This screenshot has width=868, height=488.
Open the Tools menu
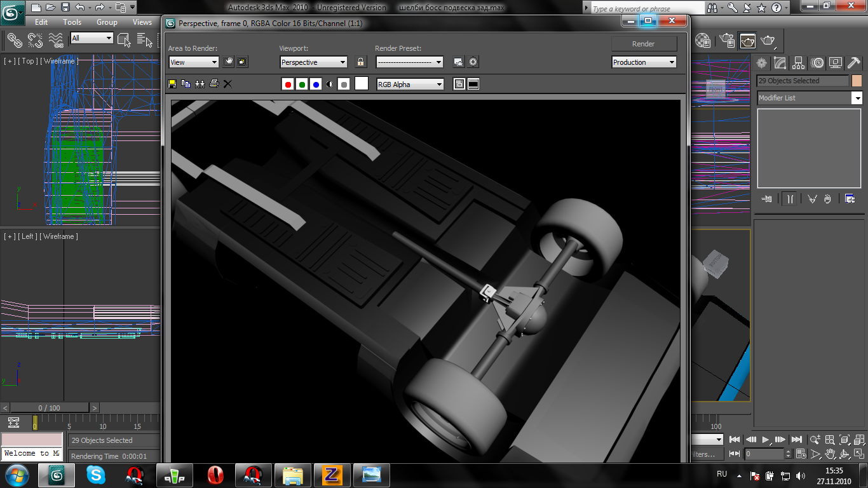[72, 22]
